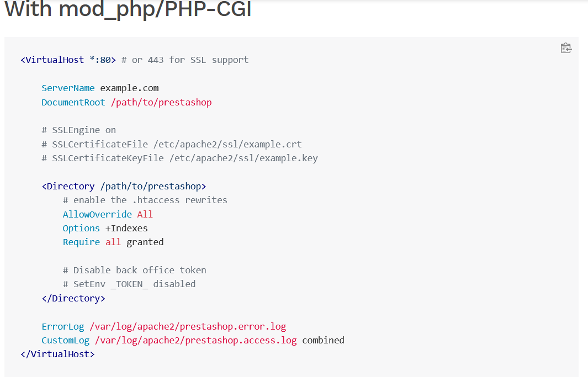The width and height of the screenshot is (588, 392).
Task: Click the SSLCertificateFile comment line
Action: tap(172, 145)
